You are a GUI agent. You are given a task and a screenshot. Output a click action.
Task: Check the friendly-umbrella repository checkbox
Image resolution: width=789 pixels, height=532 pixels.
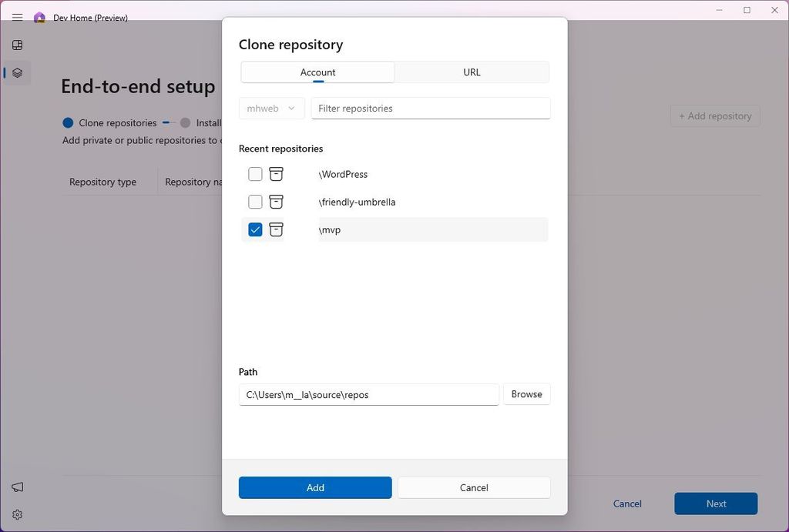point(255,202)
